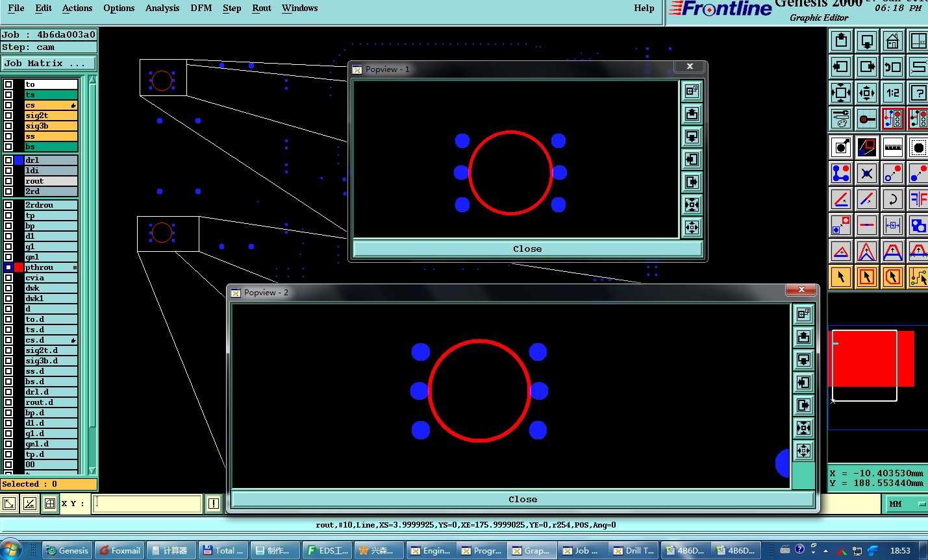Select the arrow in polygon select tool
The image size is (928, 560).
coord(893,277)
